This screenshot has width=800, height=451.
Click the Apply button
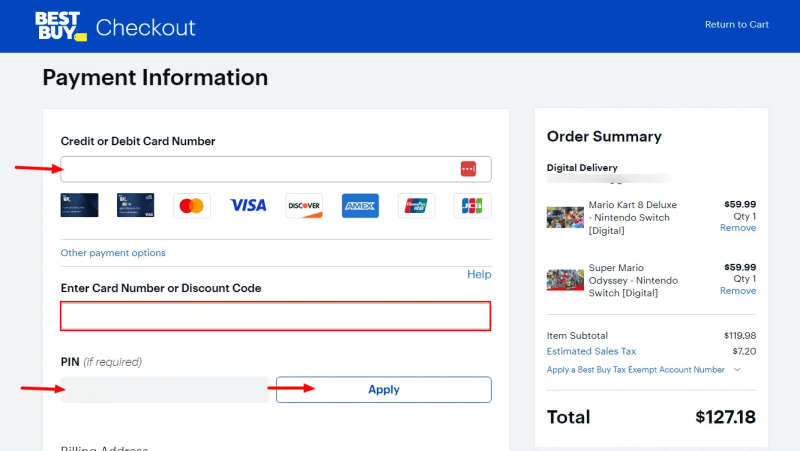[x=384, y=390]
